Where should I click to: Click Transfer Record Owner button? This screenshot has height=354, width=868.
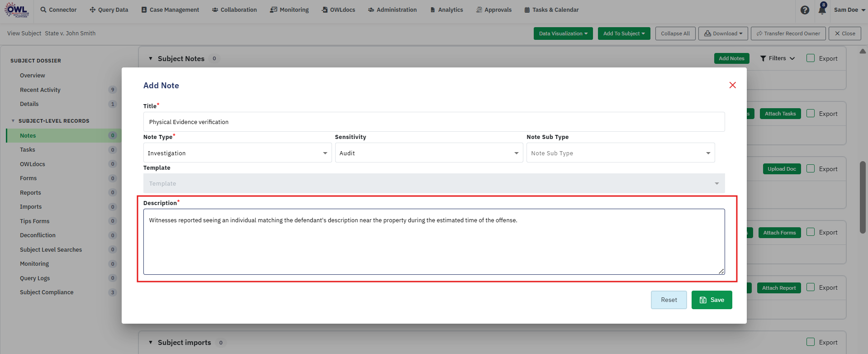click(788, 33)
